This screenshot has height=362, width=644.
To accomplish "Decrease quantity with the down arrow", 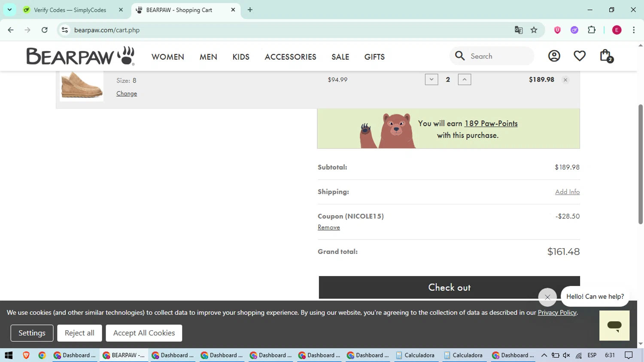I will tap(431, 79).
